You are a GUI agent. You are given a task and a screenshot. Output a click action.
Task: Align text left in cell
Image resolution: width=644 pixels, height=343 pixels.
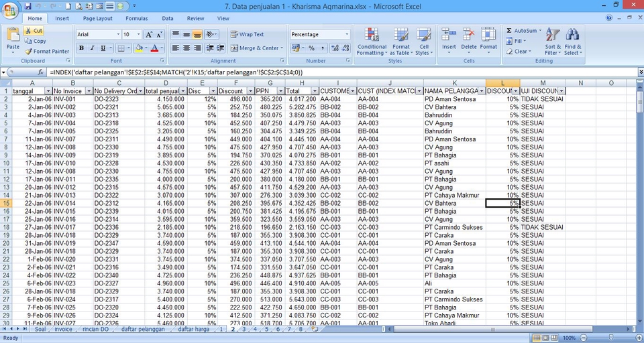tap(176, 48)
